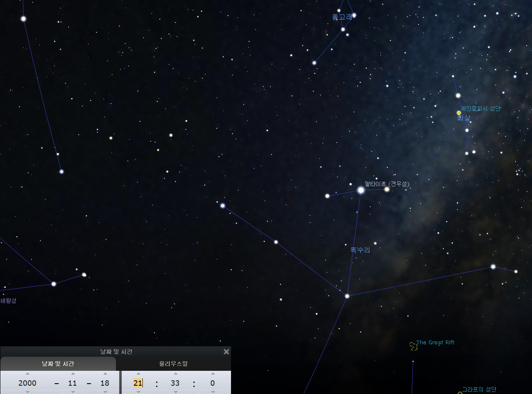Click the 알타이르 (견우성) star label
Image resolution: width=532 pixels, height=394 pixels.
point(388,184)
